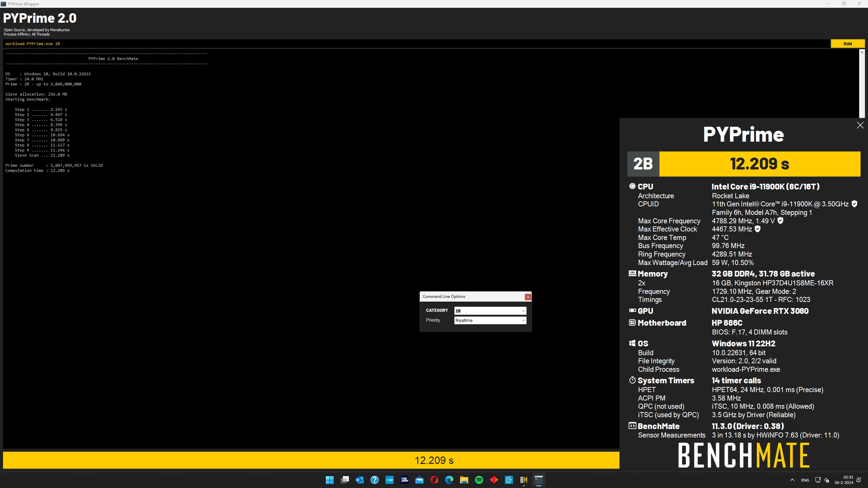Launch Flight Simulator from the taskbar
The image size is (868, 488).
pyautogui.click(x=405, y=480)
